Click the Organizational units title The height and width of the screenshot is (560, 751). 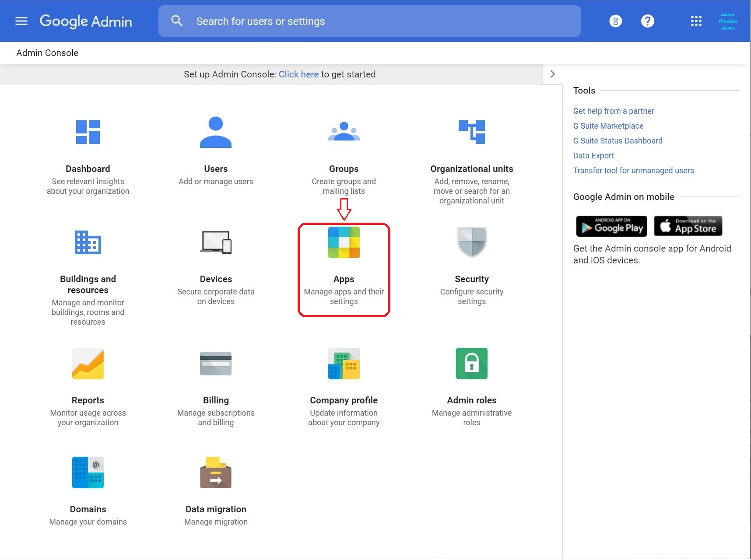coord(472,169)
